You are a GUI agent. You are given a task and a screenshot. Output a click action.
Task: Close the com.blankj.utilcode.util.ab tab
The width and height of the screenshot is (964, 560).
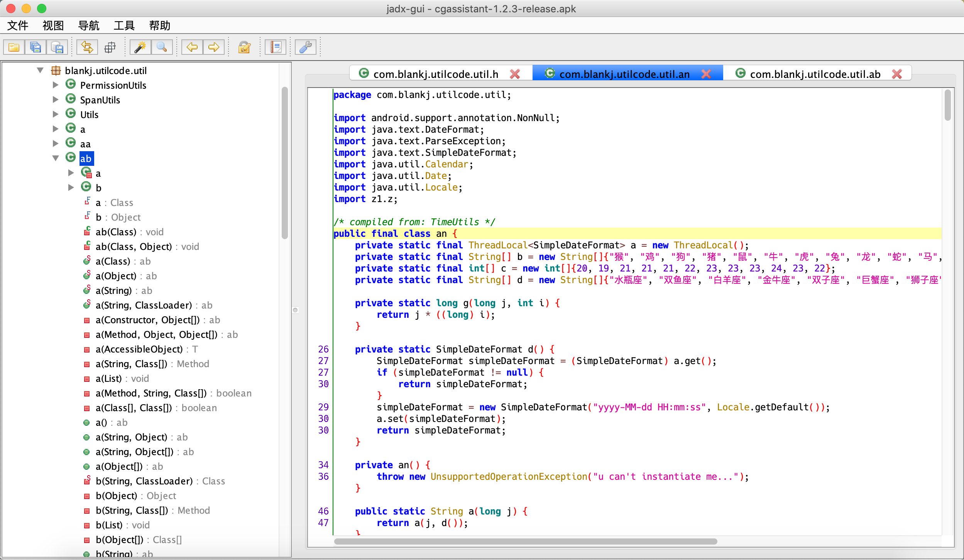tap(897, 74)
